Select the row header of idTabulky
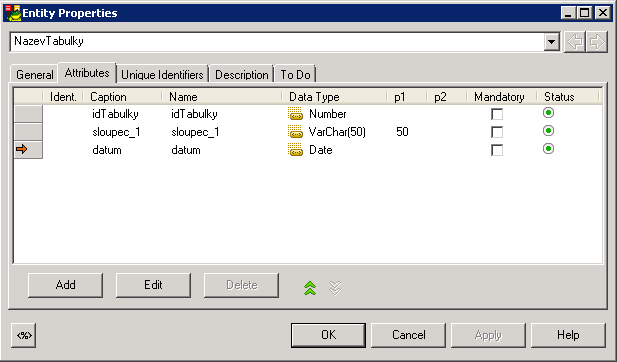The width and height of the screenshot is (617, 362). click(28, 114)
